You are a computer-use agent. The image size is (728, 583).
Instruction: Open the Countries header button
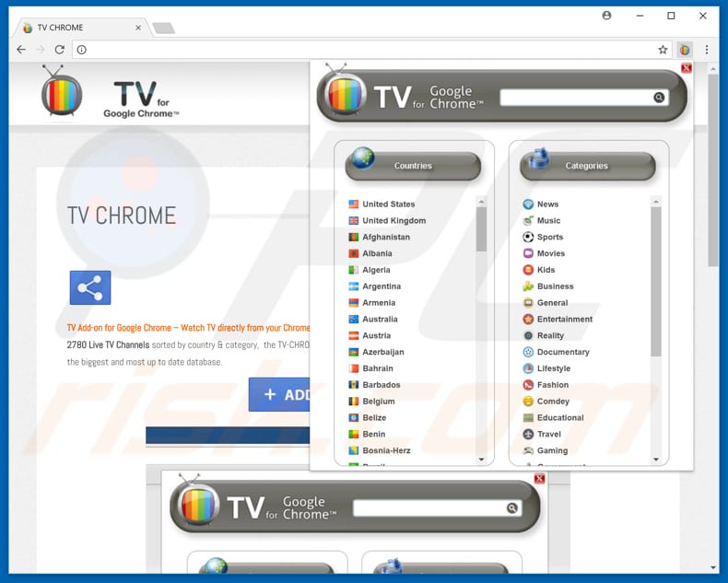[413, 166]
